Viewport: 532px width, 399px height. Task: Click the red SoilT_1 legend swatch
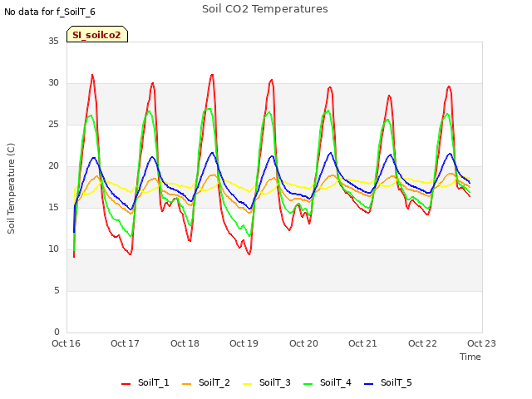tap(126, 384)
